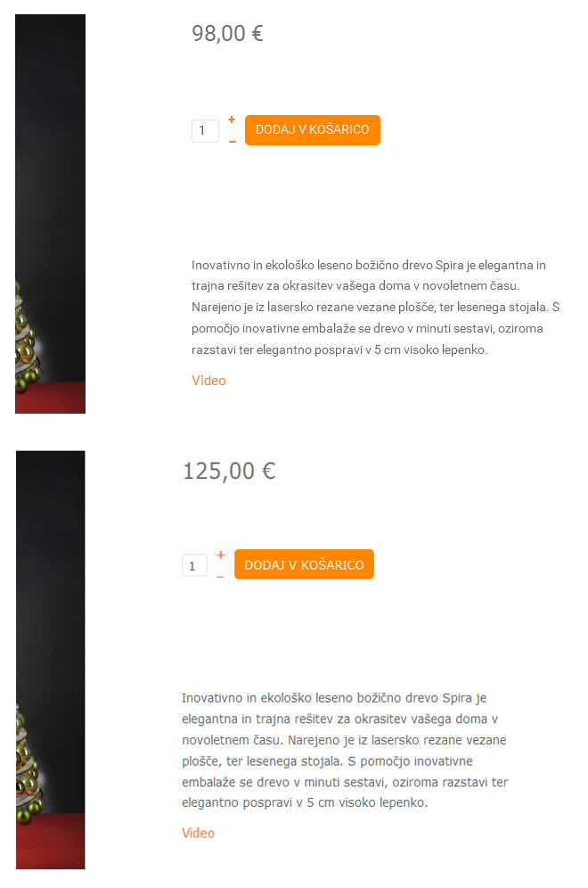The height and width of the screenshot is (888, 588).
Task: Decrease quantity with minus for 98,00 € product
Action: tap(232, 142)
